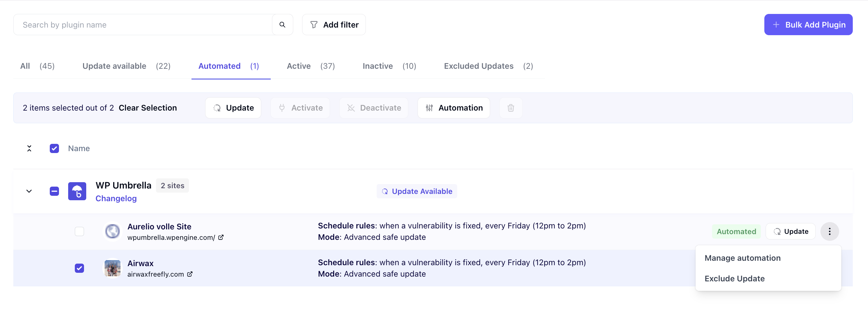The width and height of the screenshot is (868, 320).
Task: Open external link icon beside airwaxfreefly.com
Action: [x=190, y=274]
